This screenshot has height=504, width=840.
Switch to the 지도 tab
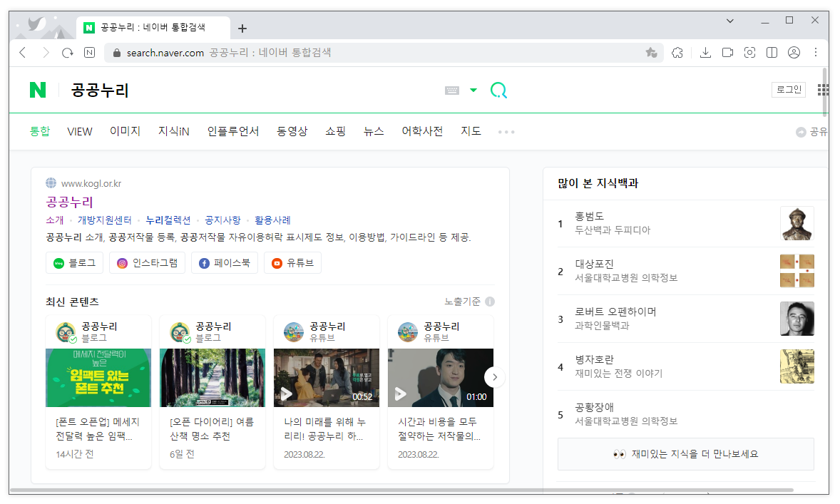click(x=471, y=131)
